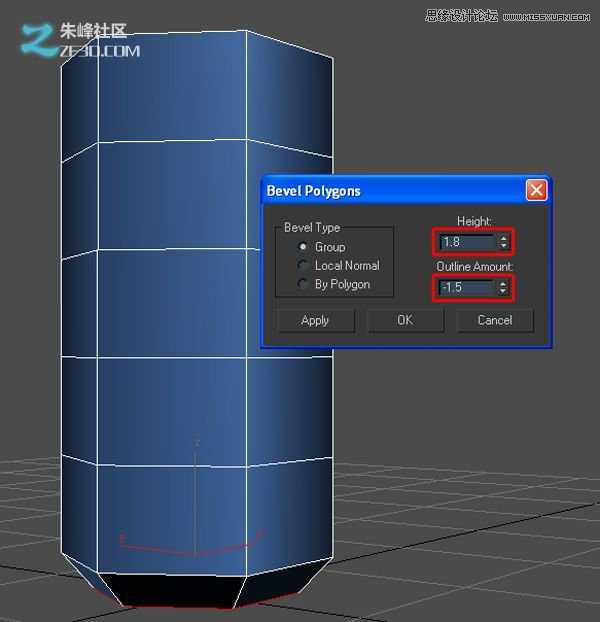
Task: Select the Group bevel type radio button
Action: (303, 247)
